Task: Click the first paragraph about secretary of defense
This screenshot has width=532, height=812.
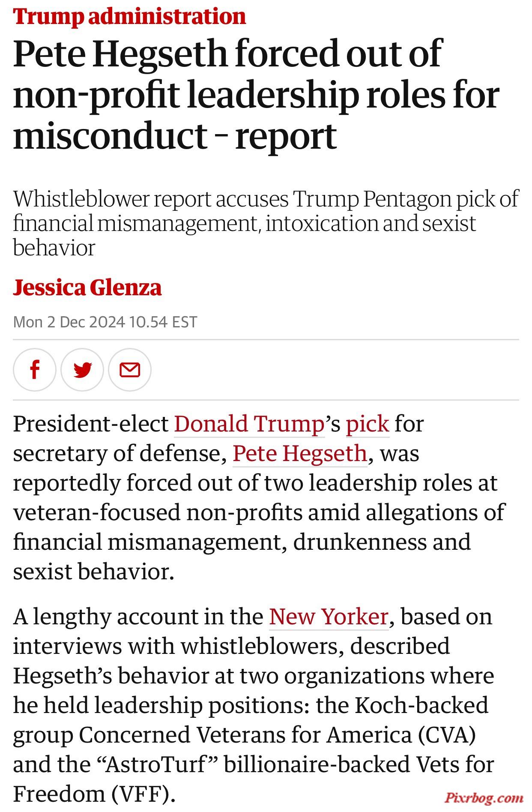Action: (259, 497)
